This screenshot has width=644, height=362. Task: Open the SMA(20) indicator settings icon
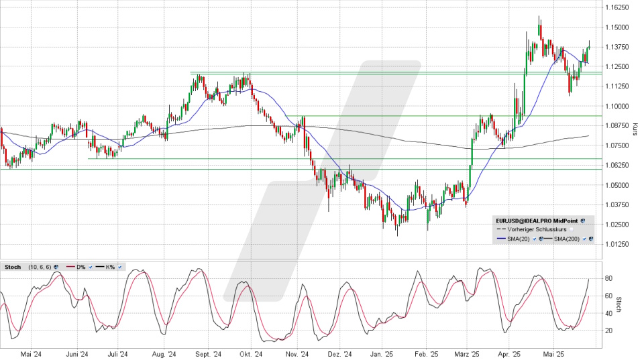(x=541, y=239)
